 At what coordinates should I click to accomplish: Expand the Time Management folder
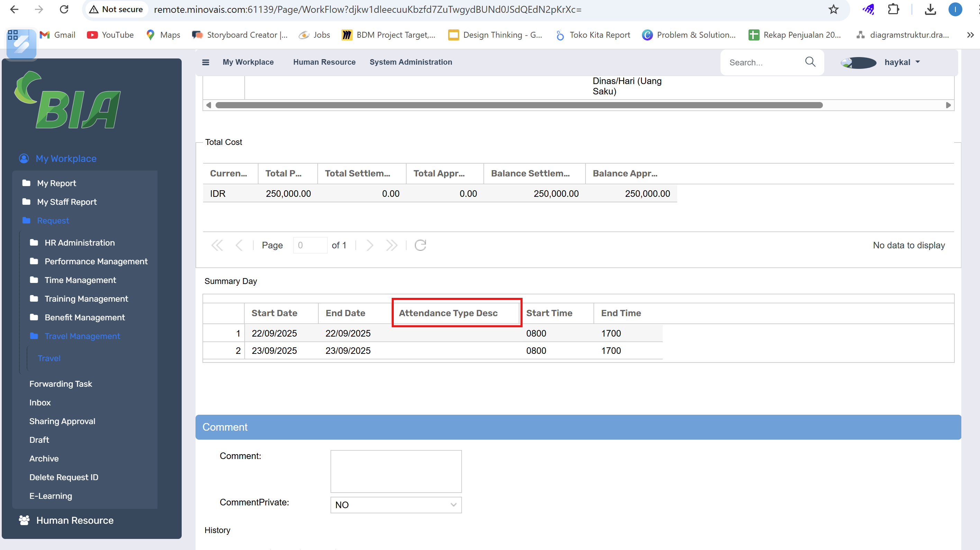coord(80,280)
